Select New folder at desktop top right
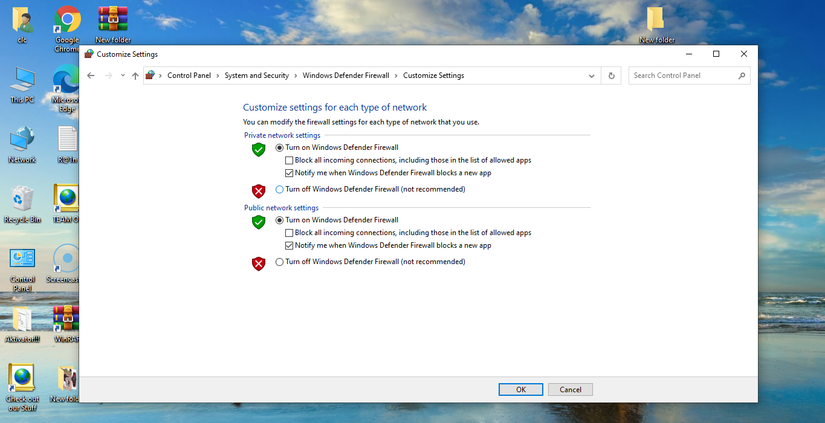 (657, 24)
